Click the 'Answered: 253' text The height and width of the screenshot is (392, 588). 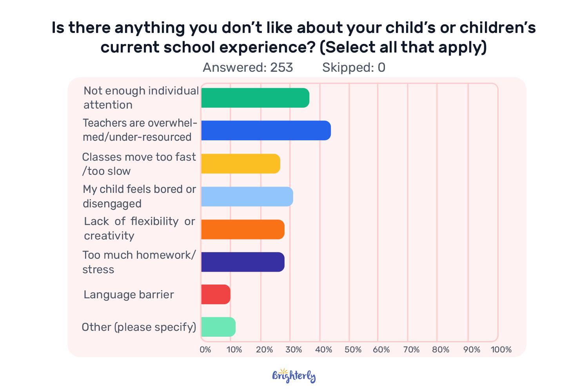tap(248, 67)
